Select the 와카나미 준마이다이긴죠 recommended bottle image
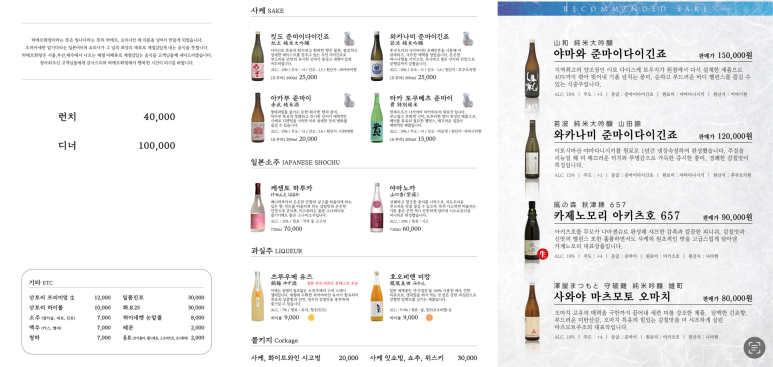This screenshot has width=773, height=367. (x=532, y=149)
